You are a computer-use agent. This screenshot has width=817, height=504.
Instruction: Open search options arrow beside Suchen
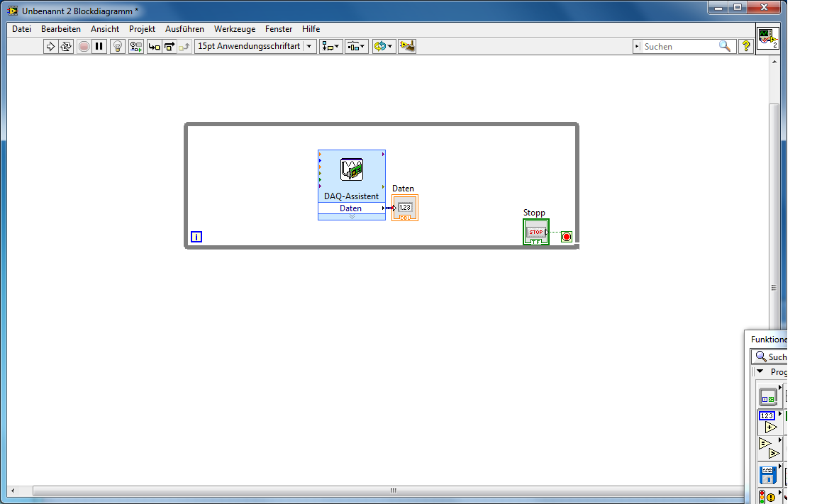tap(637, 46)
